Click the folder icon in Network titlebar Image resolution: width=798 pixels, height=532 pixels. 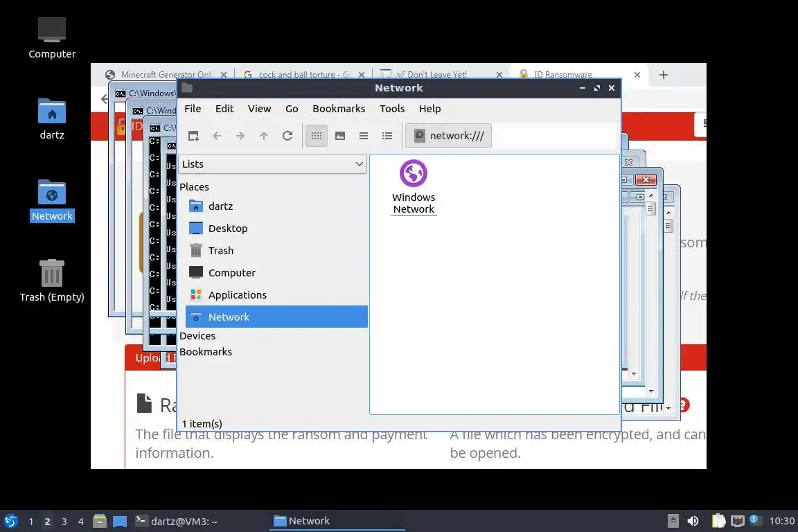187,87
